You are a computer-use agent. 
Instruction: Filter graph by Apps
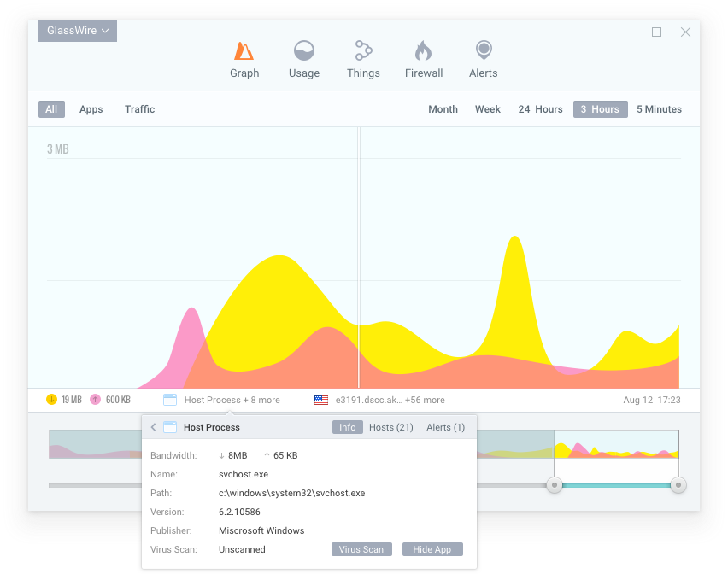(x=91, y=109)
